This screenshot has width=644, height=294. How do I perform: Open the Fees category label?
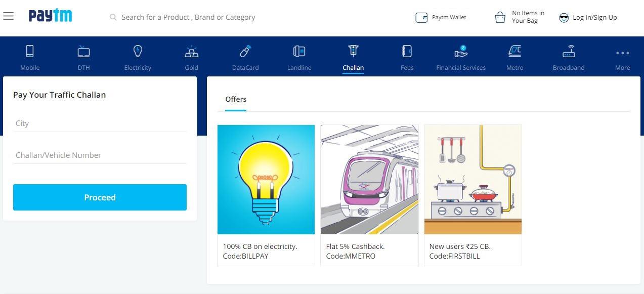pyautogui.click(x=407, y=67)
